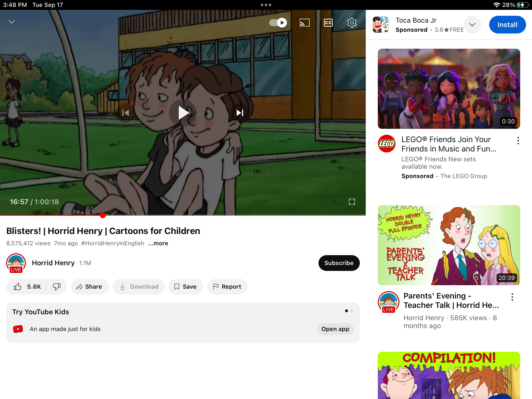Install the Toca Boca Jr app
This screenshot has width=532, height=399.
point(507,25)
